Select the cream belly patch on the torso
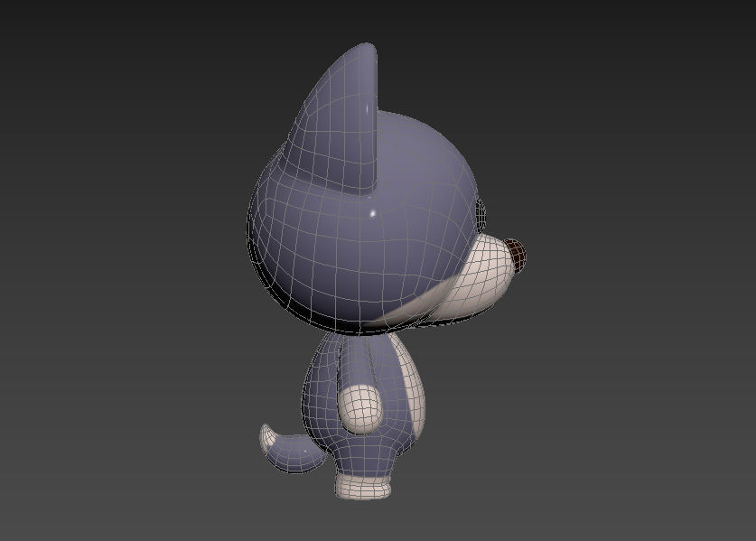Image resolution: width=756 pixels, height=541 pixels. tap(411, 386)
